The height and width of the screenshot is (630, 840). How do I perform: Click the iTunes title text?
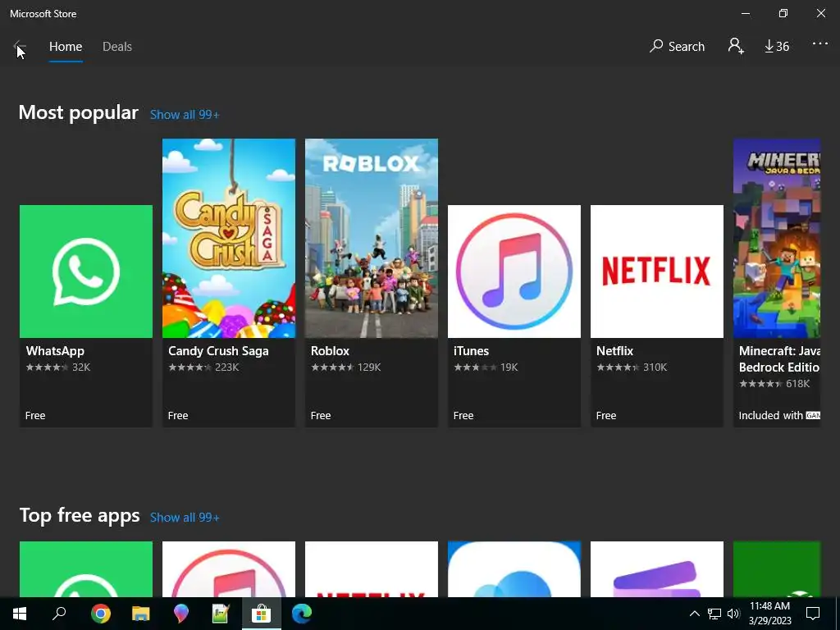click(x=471, y=351)
